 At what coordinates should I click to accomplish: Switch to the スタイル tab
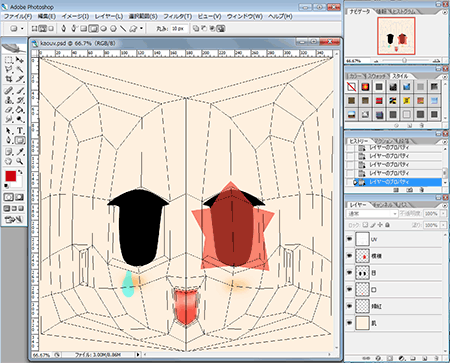(x=400, y=76)
